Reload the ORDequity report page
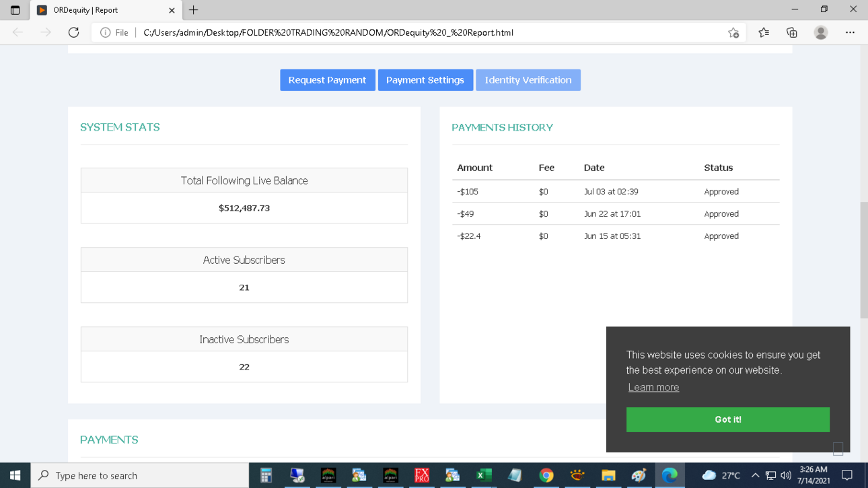 73,32
